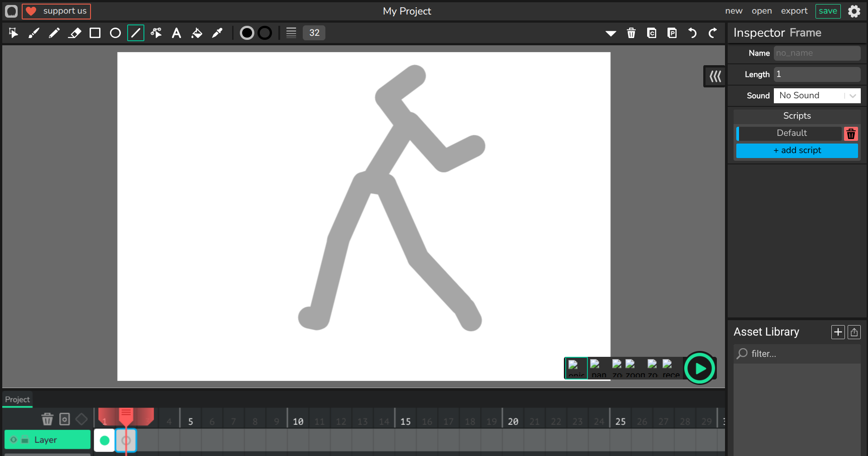The image size is (868, 456).
Task: Toggle visibility of Layer with eye icon
Action: pyautogui.click(x=14, y=440)
